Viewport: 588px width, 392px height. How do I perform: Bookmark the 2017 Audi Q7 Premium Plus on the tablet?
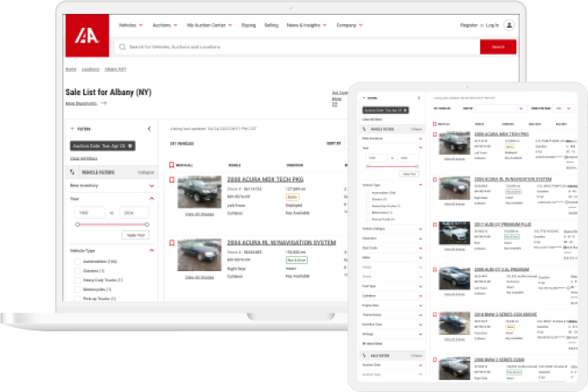click(x=435, y=225)
